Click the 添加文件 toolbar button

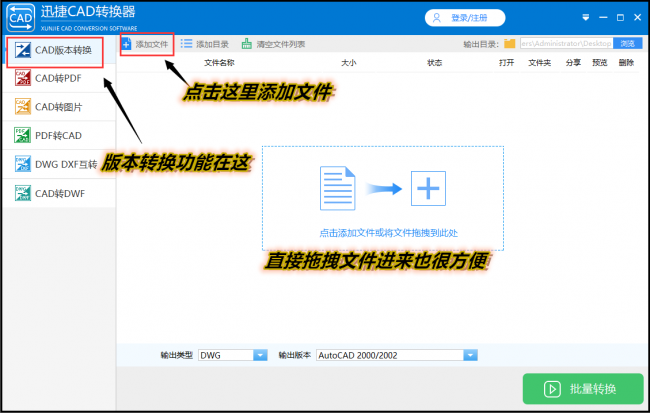147,44
